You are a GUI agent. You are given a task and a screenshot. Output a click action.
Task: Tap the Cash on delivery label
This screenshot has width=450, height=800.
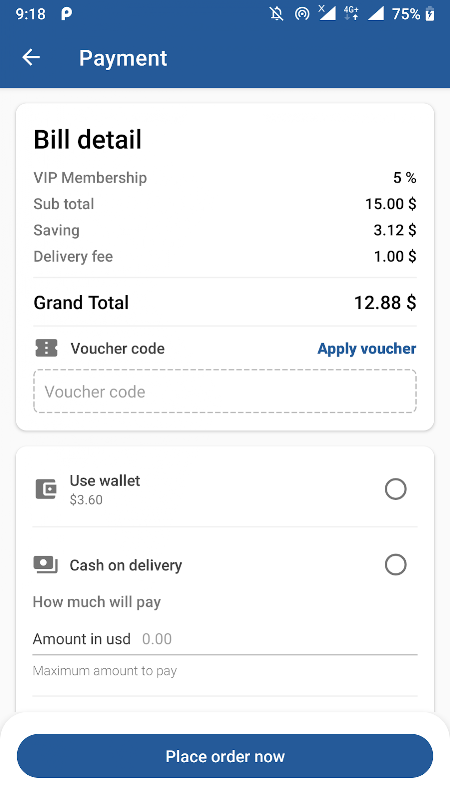pos(126,565)
